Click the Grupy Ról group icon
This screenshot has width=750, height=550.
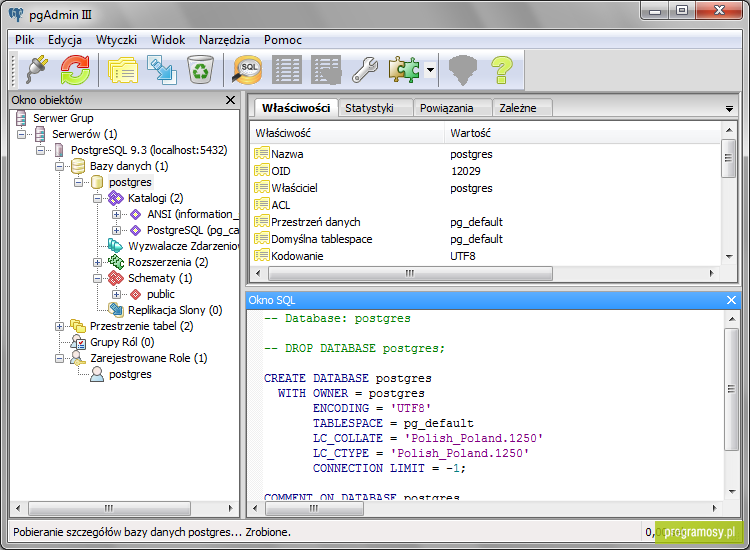pos(78,342)
